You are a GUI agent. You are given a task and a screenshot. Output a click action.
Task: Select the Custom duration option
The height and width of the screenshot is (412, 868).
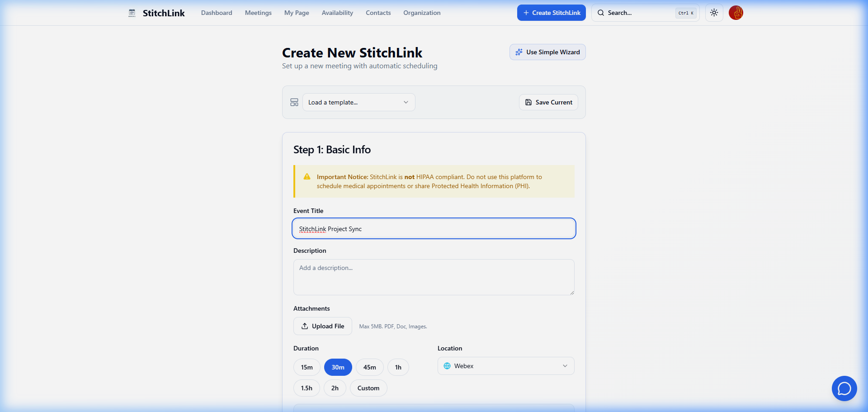[x=368, y=388]
